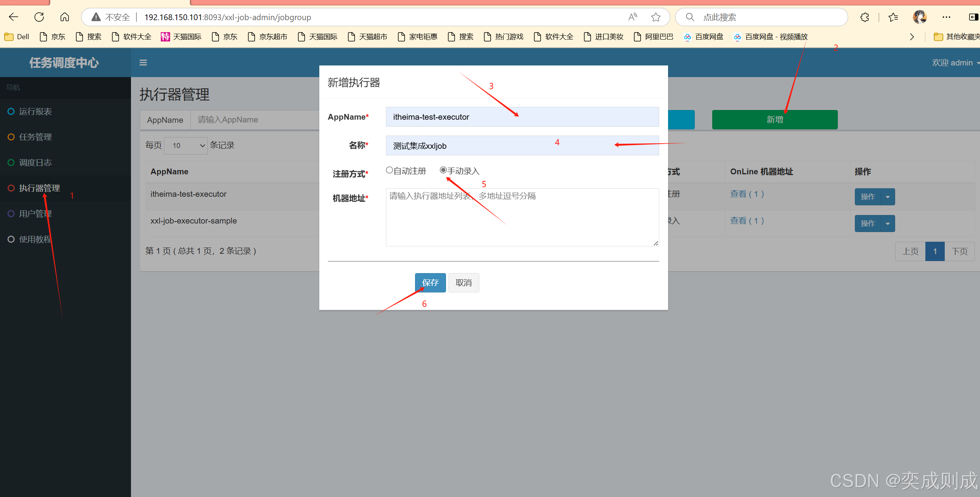Open the 每页 10 records dropdown
Viewport: 980px width, 497px height.
coord(186,146)
